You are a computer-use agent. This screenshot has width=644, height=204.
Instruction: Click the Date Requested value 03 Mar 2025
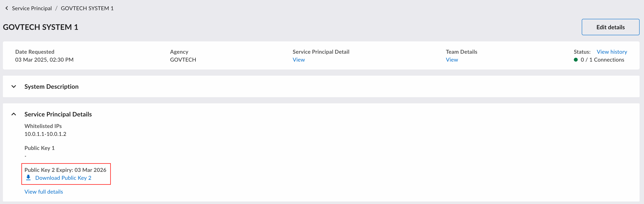click(44, 60)
